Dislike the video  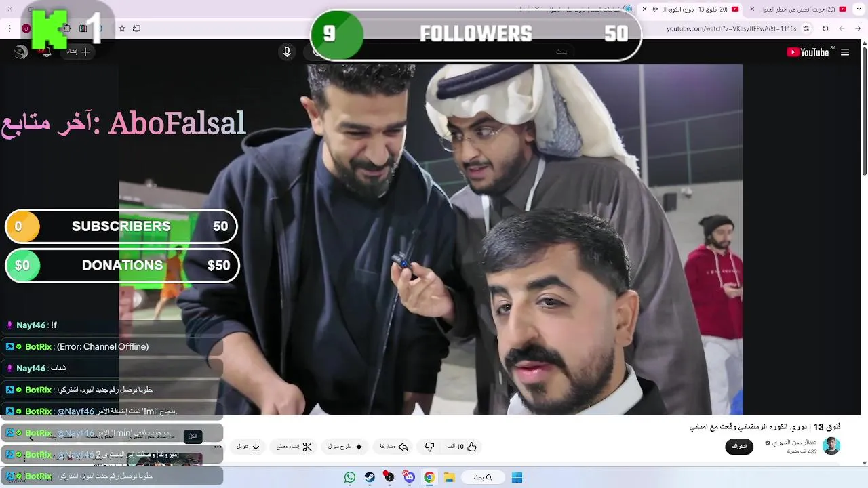tap(429, 447)
